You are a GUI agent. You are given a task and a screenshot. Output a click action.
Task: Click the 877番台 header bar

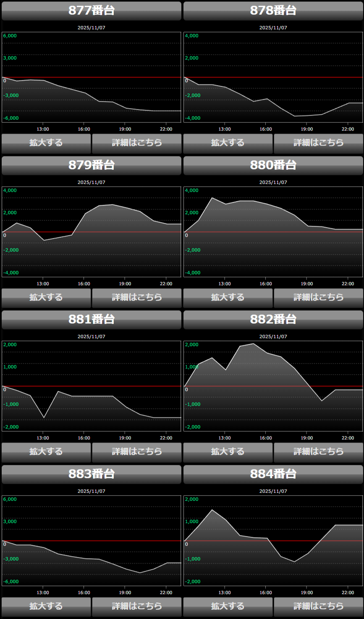click(x=92, y=11)
